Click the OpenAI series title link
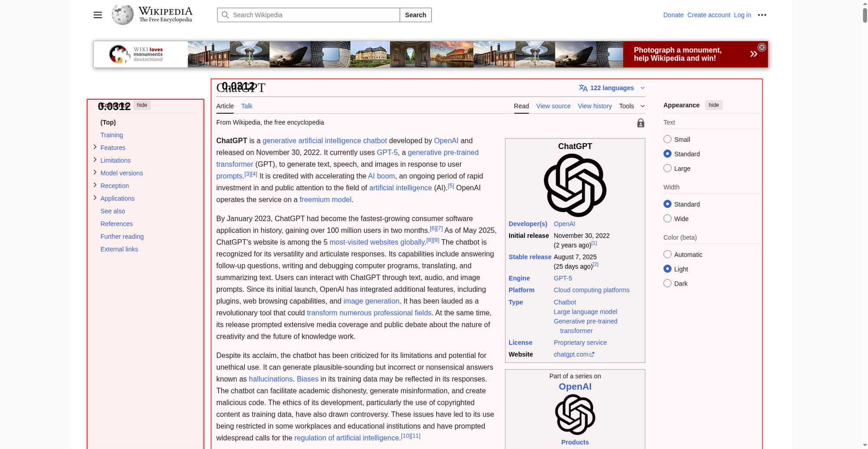The width and height of the screenshot is (868, 449). (575, 386)
